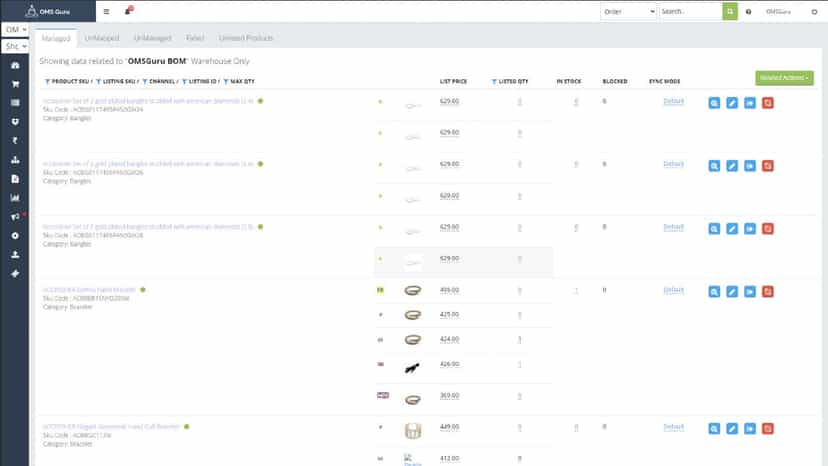Click edit pencil for the 449.00 bracelet row
This screenshot has width=828, height=466.
click(x=732, y=428)
